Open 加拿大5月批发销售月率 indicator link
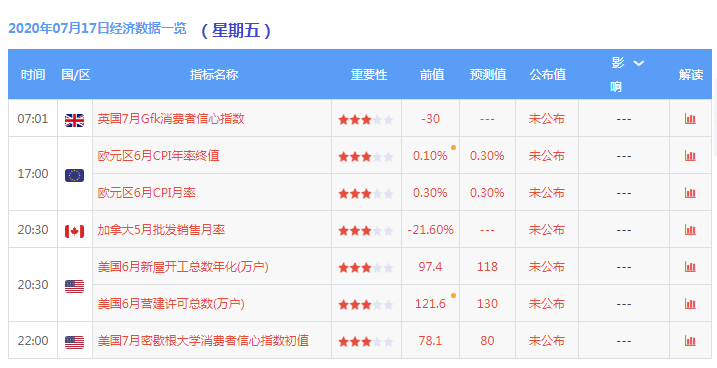The width and height of the screenshot is (717, 368). pyautogui.click(x=161, y=230)
